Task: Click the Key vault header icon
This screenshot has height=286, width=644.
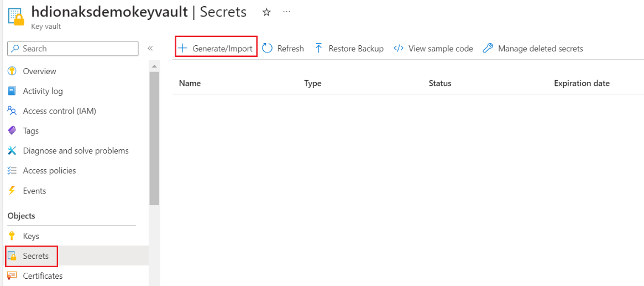Action: point(16,15)
